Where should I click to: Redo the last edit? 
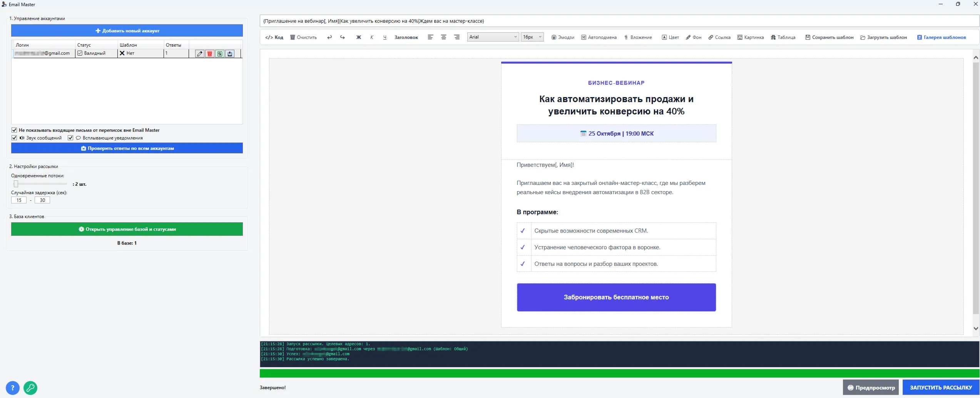click(343, 37)
